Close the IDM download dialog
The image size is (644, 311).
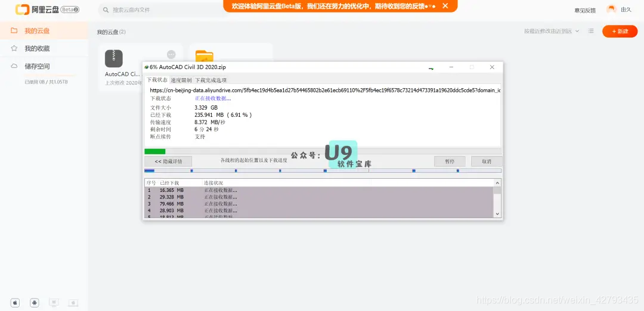(492, 67)
